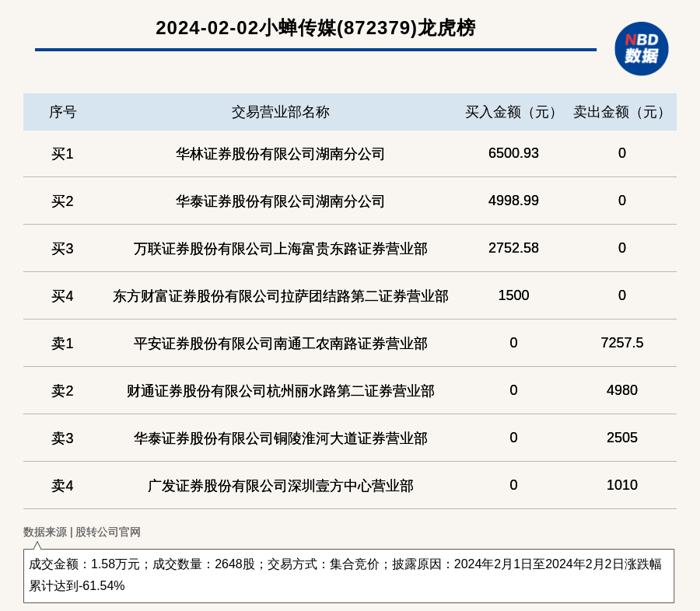Select the 买2 row label
This screenshot has width=700, height=611.
point(62,201)
